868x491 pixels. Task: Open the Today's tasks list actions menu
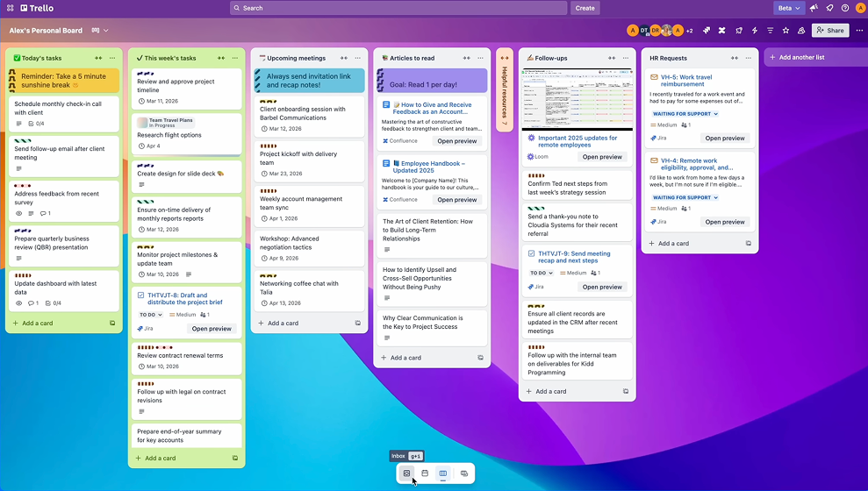pos(113,58)
